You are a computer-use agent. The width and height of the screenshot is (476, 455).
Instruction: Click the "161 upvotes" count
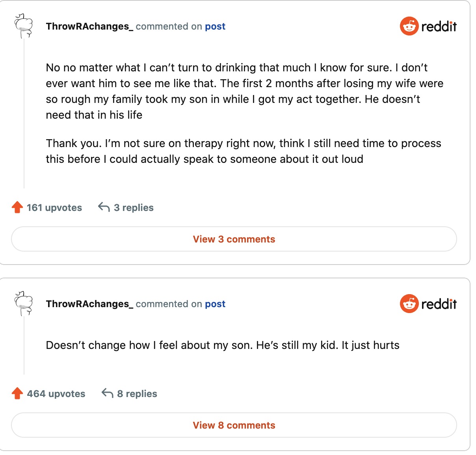click(54, 208)
